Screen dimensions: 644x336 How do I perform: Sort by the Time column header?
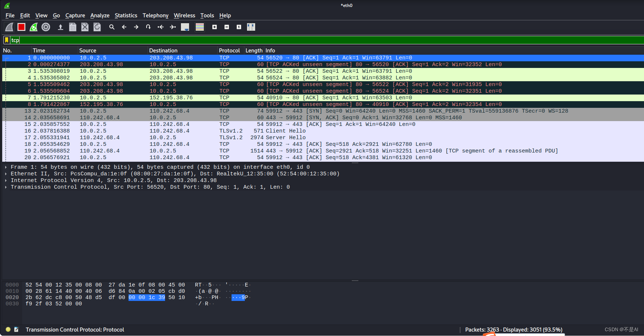click(55, 51)
